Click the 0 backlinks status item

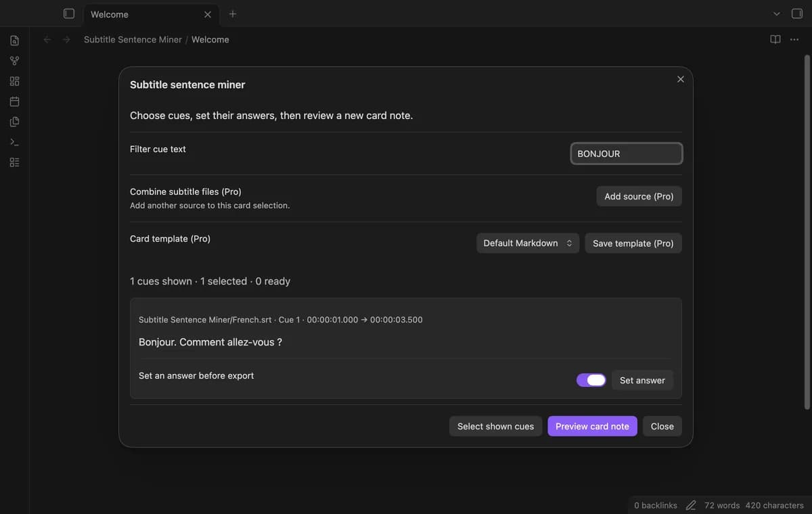click(x=656, y=505)
